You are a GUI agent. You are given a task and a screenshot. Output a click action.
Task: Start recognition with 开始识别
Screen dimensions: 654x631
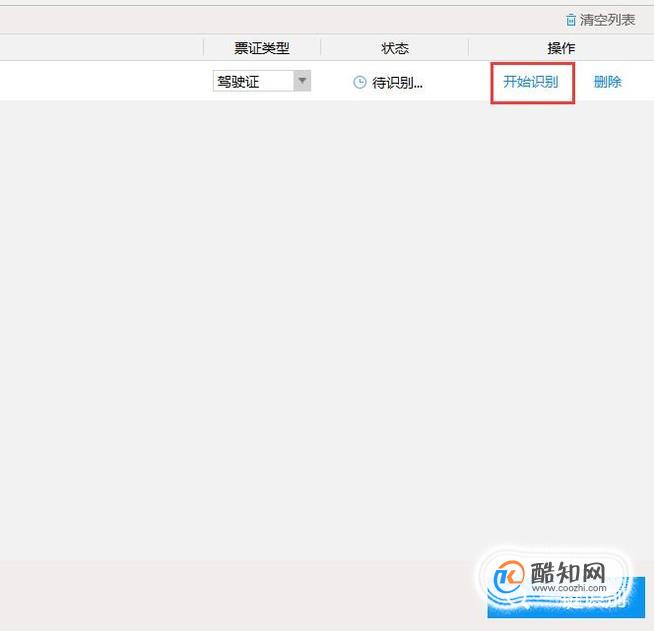coord(531,82)
